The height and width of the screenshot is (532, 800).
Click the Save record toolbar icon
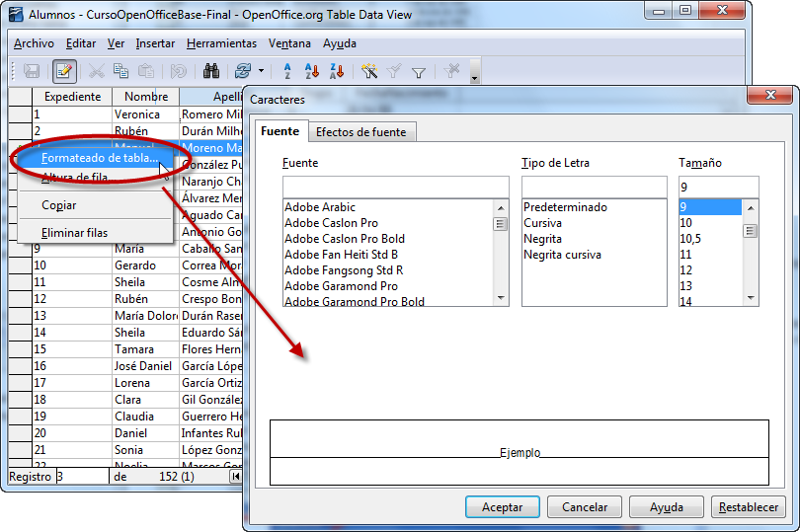click(32, 71)
